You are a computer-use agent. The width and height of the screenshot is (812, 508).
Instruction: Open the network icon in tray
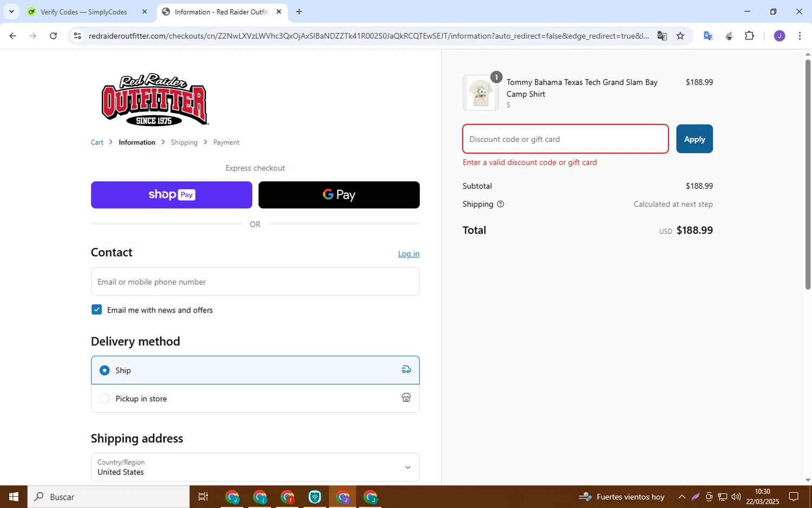click(722, 497)
